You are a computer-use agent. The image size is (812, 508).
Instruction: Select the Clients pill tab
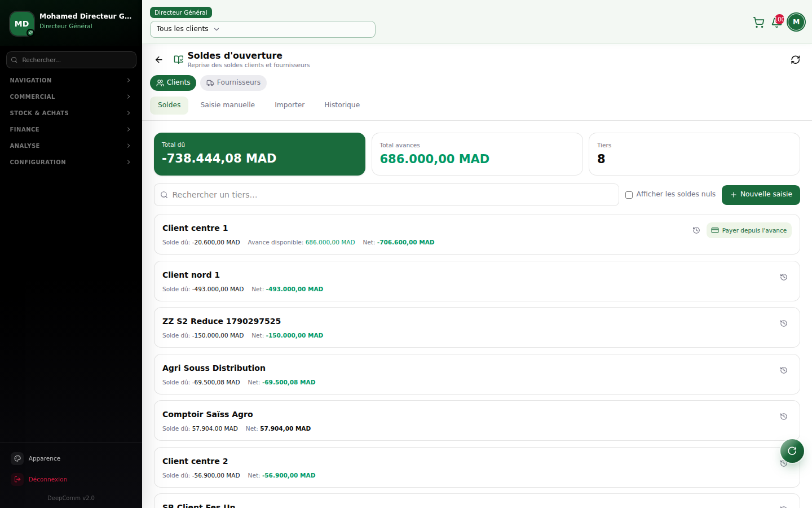click(x=173, y=83)
